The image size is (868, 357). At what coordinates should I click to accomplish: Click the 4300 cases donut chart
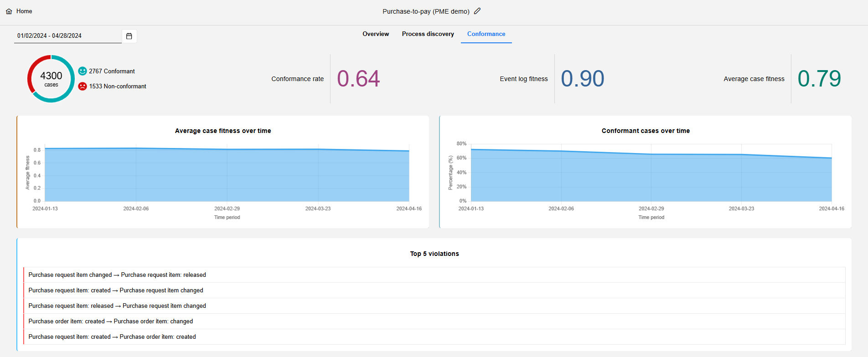51,79
